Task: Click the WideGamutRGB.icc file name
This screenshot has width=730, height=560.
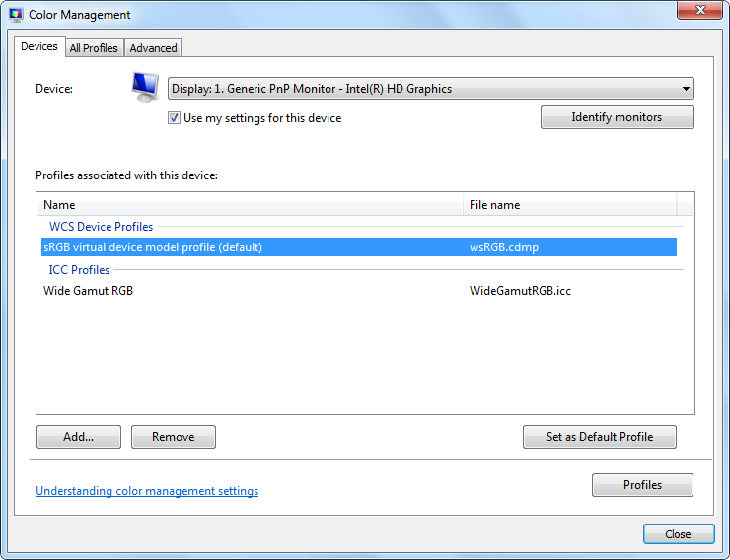Action: 520,291
